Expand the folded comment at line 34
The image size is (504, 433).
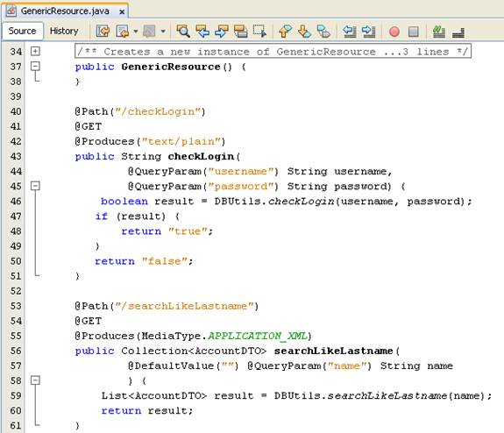point(35,51)
